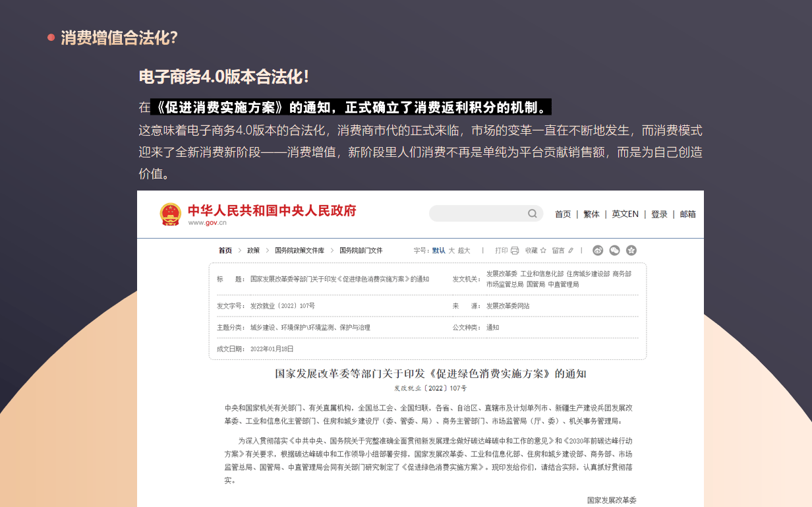Click the signature 国家发展改革委 at bottom right
This screenshot has width=812, height=507.
(612, 500)
